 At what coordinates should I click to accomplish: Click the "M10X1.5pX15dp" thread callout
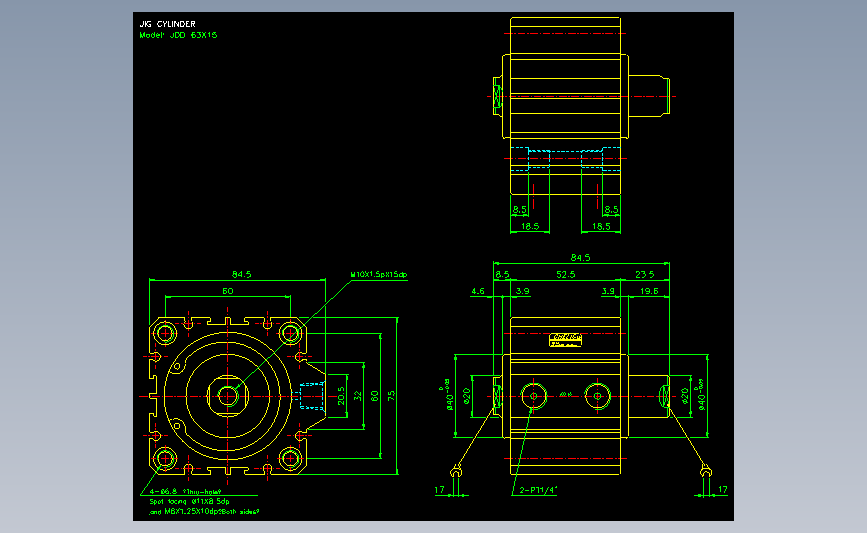[x=379, y=274]
